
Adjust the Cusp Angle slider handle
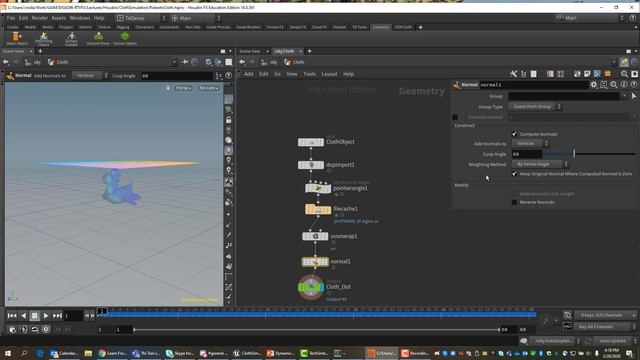[574, 154]
